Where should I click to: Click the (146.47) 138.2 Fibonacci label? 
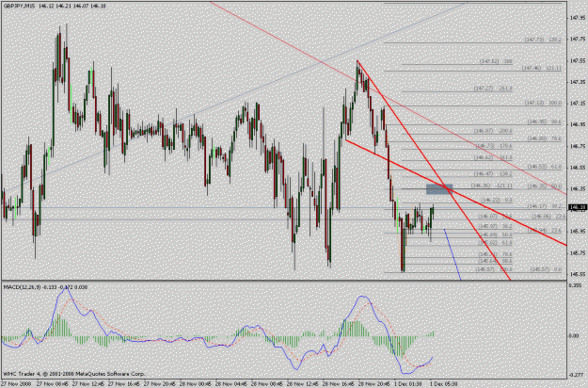[493, 174]
